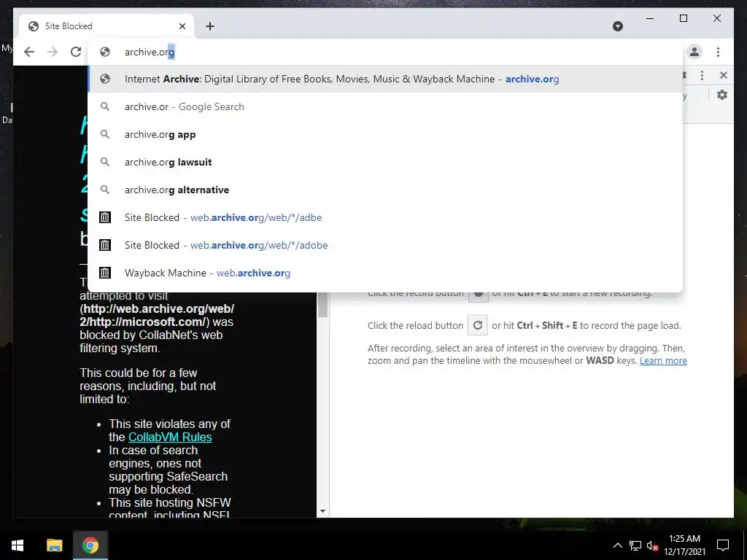The width and height of the screenshot is (747, 560).
Task: Open DevTools capture settings gear
Action: (722, 96)
